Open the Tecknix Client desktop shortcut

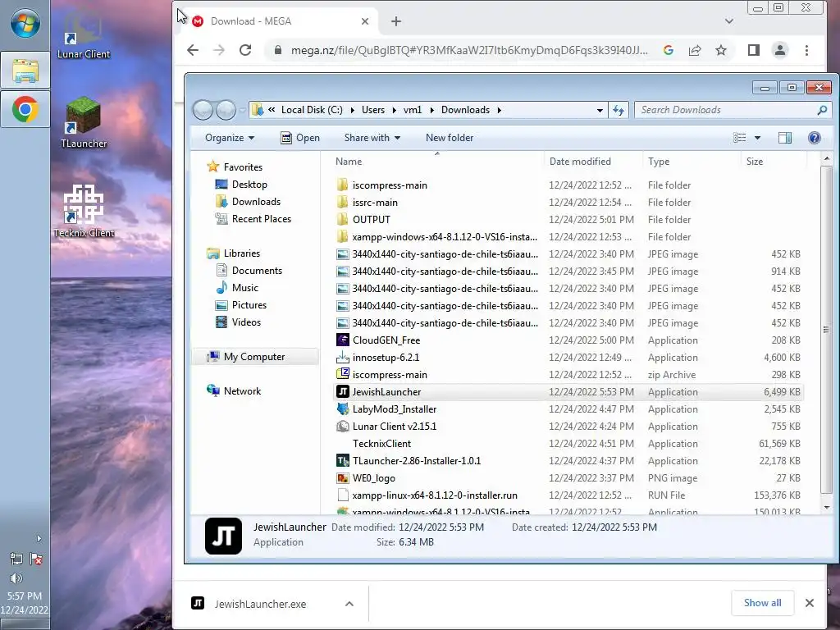pyautogui.click(x=84, y=211)
